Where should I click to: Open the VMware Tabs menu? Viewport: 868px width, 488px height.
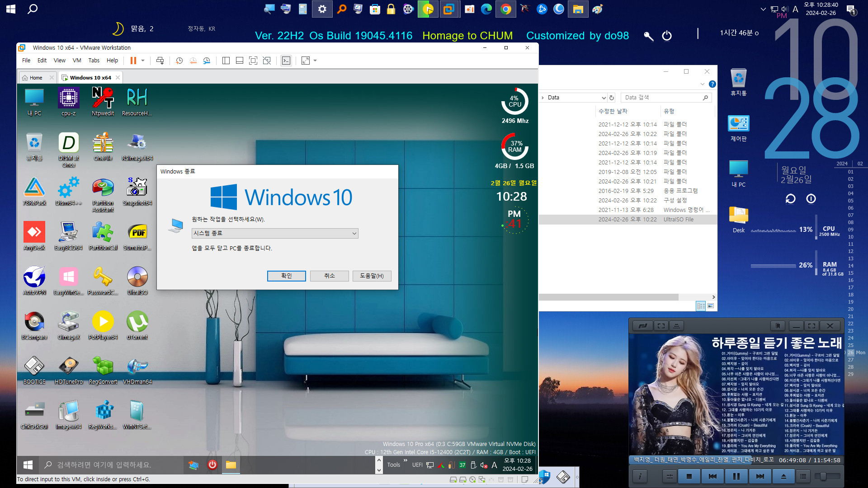click(x=94, y=61)
